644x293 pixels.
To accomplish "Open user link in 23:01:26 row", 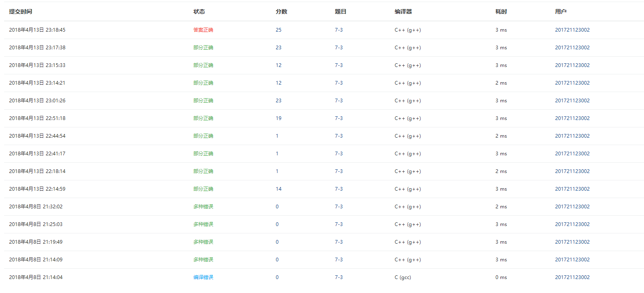I will (572, 101).
